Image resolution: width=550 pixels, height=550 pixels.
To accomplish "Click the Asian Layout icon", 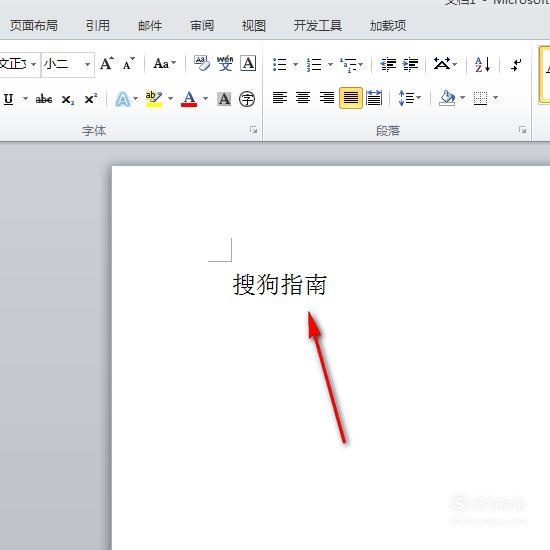I will (x=442, y=64).
